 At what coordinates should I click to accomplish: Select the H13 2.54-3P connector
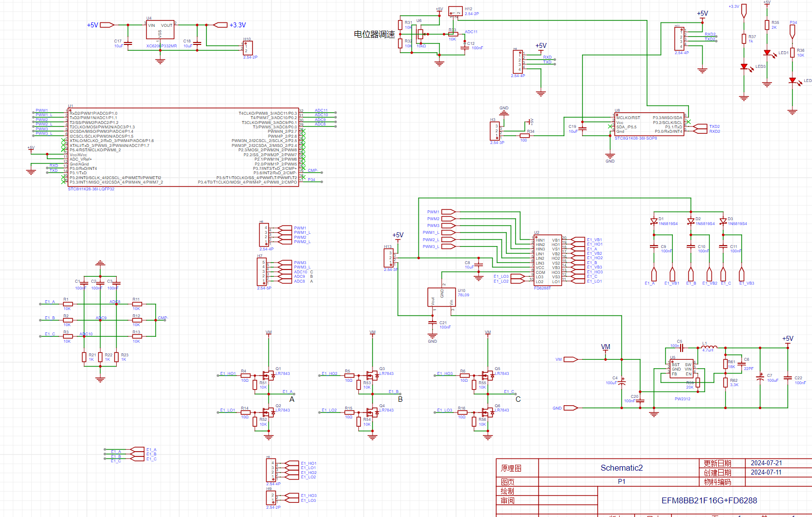[390, 257]
